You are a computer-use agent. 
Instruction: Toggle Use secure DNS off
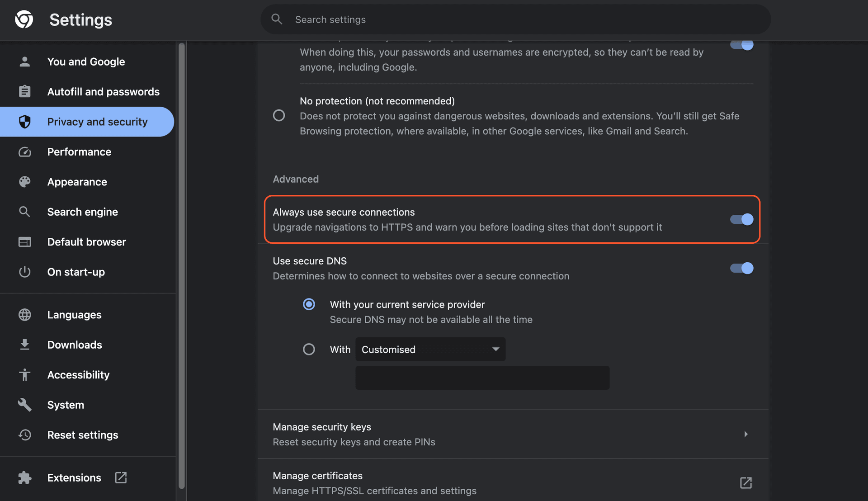[741, 268]
